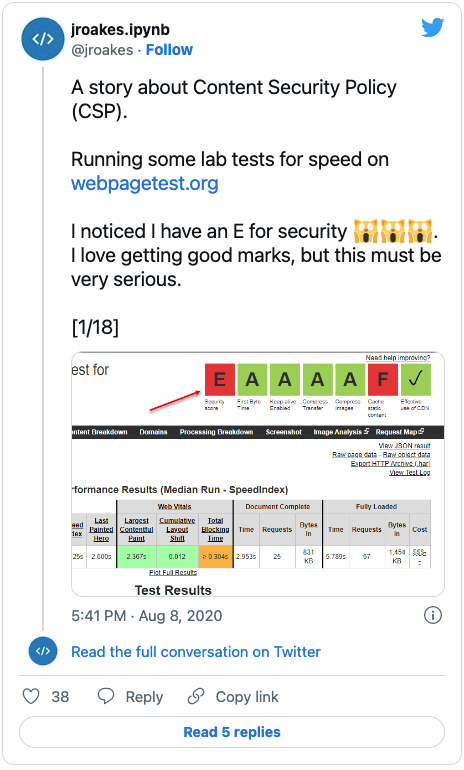Click the Read 5 replies button

pos(232,732)
